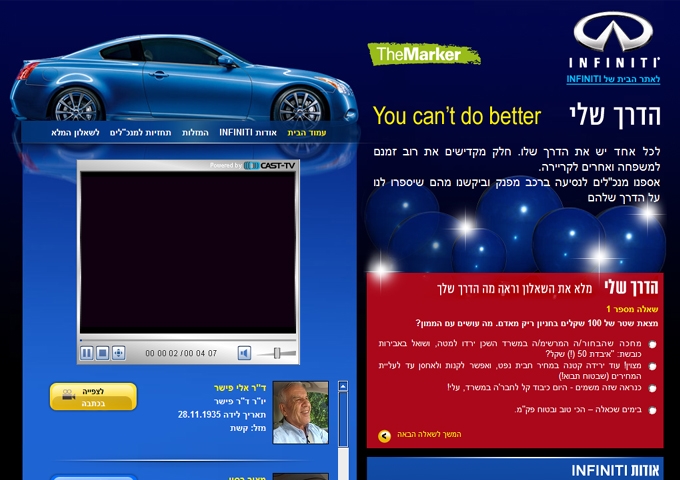Click the questionnaire heading 'הדרך שלי' in the red box
The image size is (680, 480).
pos(631,287)
